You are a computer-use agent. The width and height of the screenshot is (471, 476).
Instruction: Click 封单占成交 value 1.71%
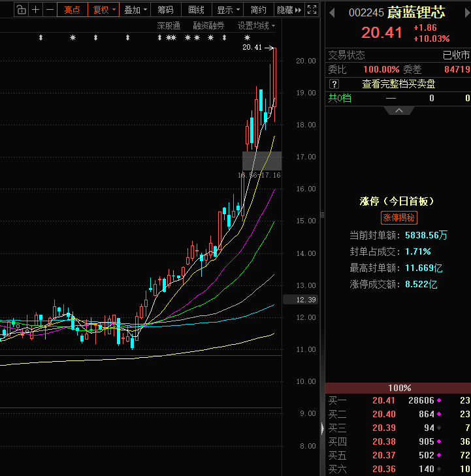418,251
